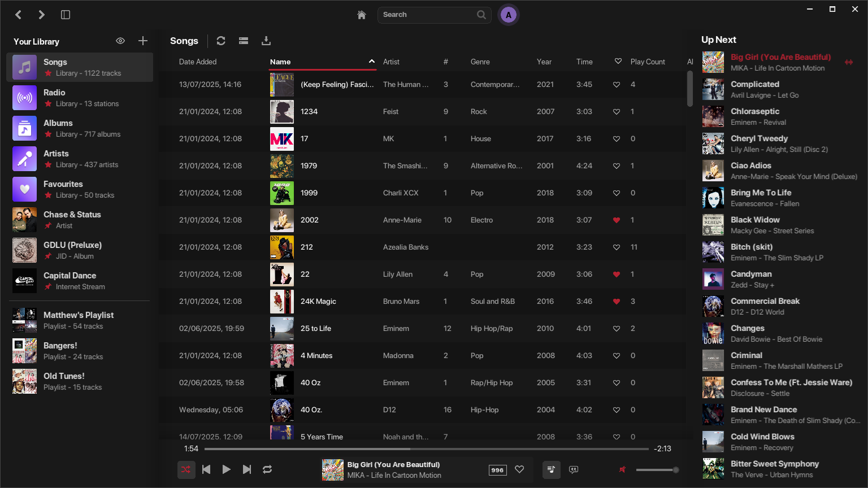Viewport: 868px width, 488px height.
Task: Click the songs list vertical scrollbar
Action: pyautogui.click(x=689, y=89)
